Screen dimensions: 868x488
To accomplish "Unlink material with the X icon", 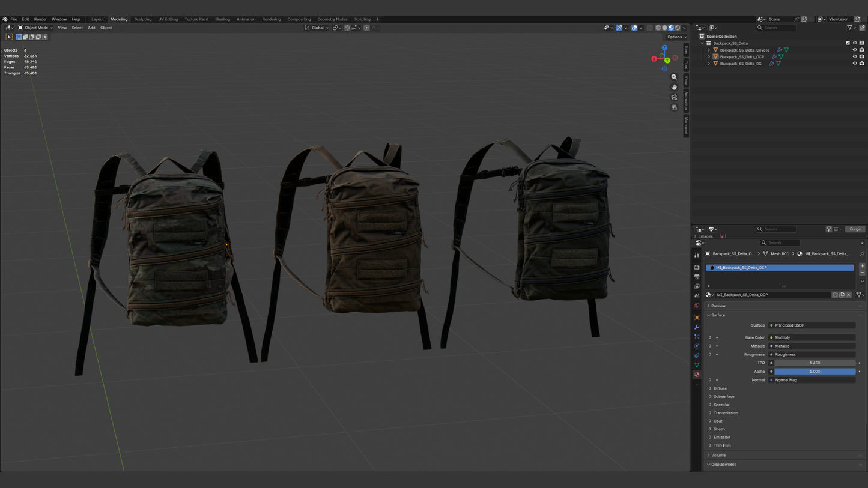I will pyautogui.click(x=849, y=295).
